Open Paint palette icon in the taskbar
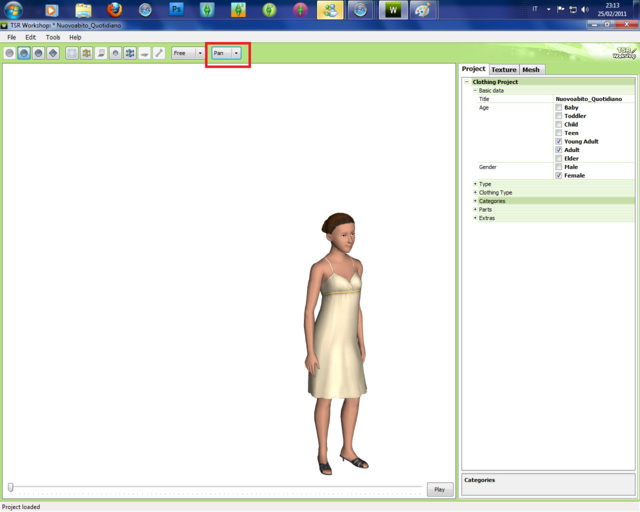This screenshot has height=512, width=640. click(x=423, y=10)
